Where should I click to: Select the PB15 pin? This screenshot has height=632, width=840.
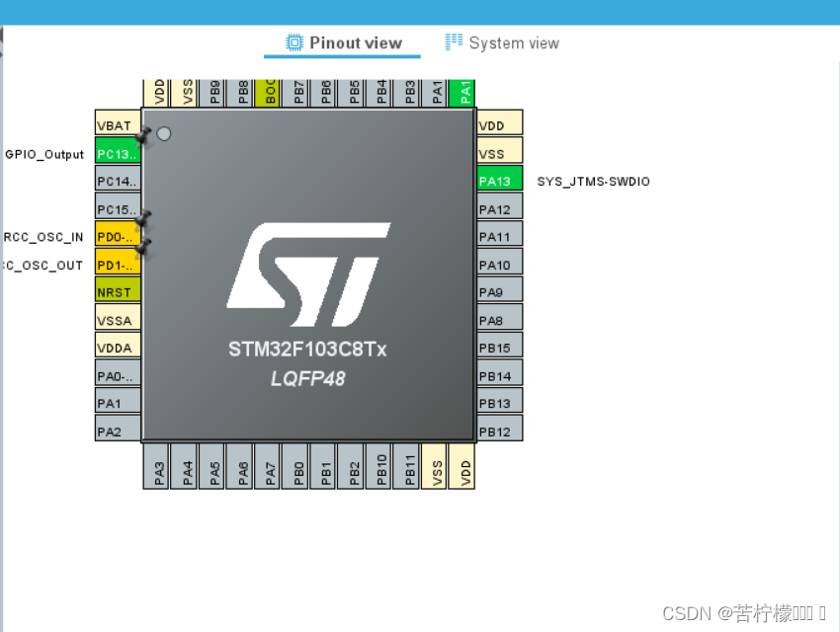500,346
